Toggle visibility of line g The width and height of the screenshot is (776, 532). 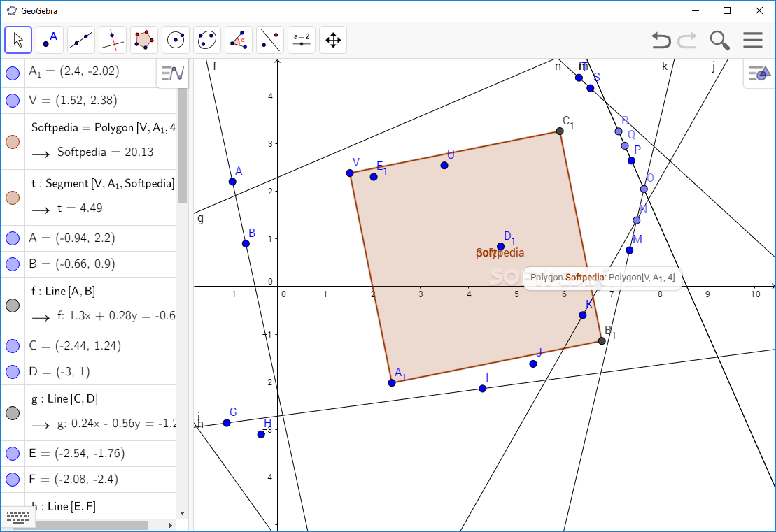13,413
